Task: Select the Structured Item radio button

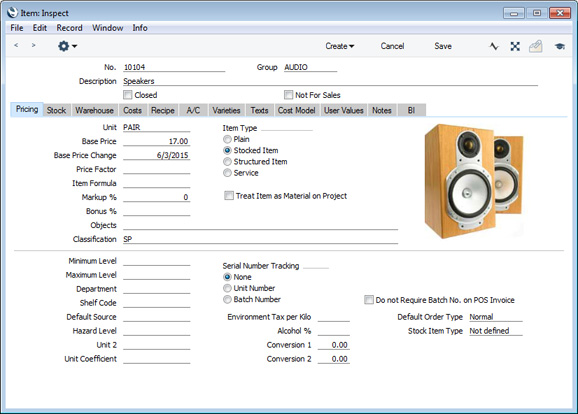Action: point(227,161)
